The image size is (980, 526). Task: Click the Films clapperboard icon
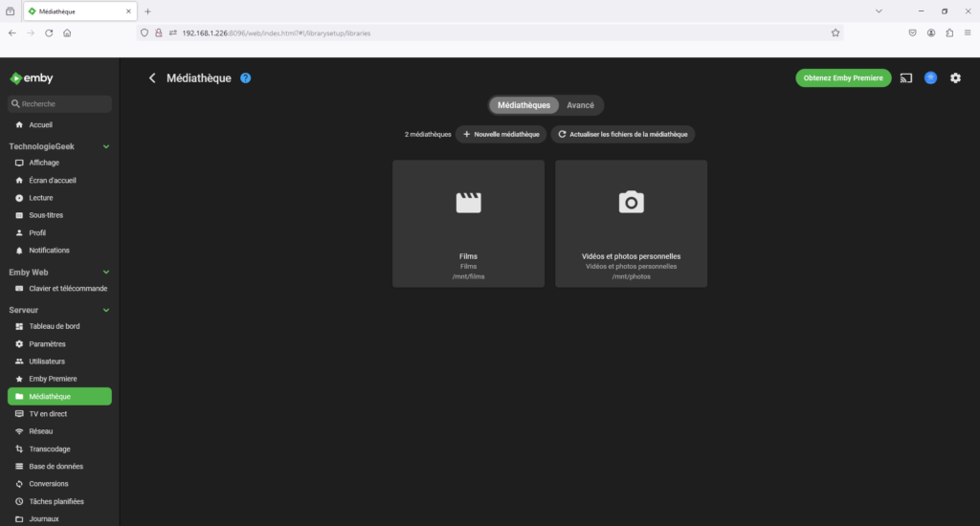coord(468,202)
